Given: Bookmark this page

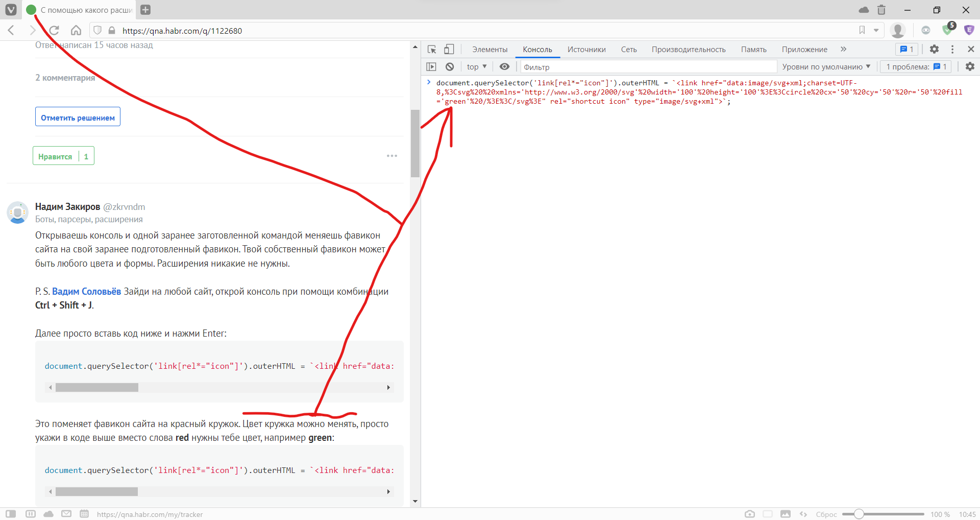Looking at the screenshot, I should click(862, 30).
